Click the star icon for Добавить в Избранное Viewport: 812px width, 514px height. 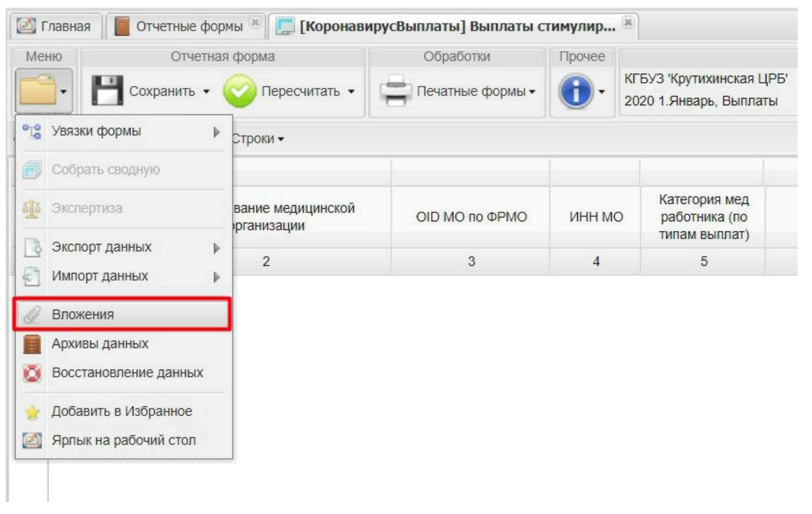(32, 412)
